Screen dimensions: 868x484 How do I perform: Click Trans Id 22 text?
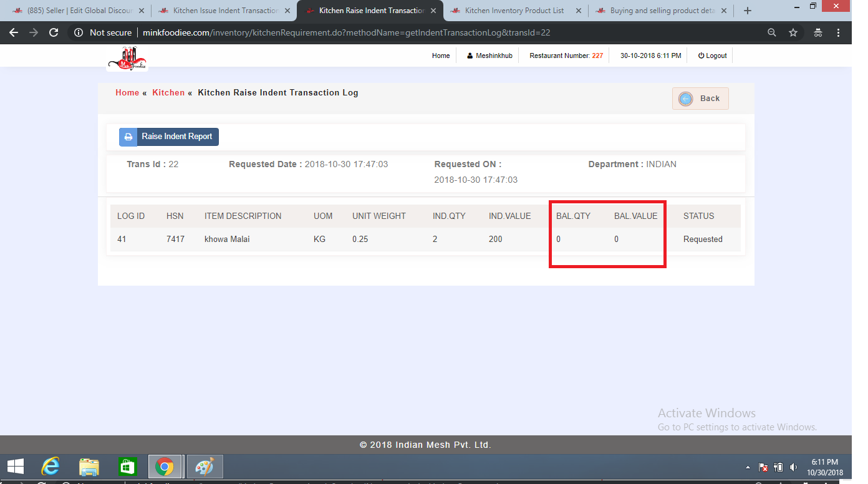point(153,164)
